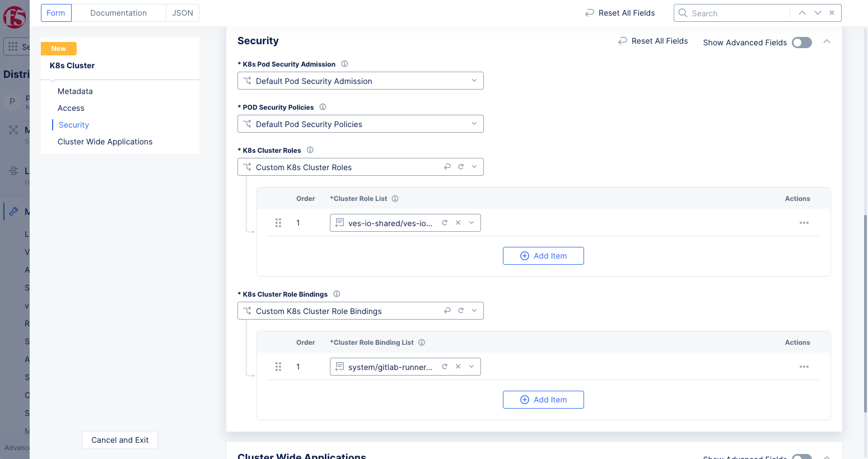Select Cluster Wide Applications in sidebar
Screen dimensions: 868x459
105,142
